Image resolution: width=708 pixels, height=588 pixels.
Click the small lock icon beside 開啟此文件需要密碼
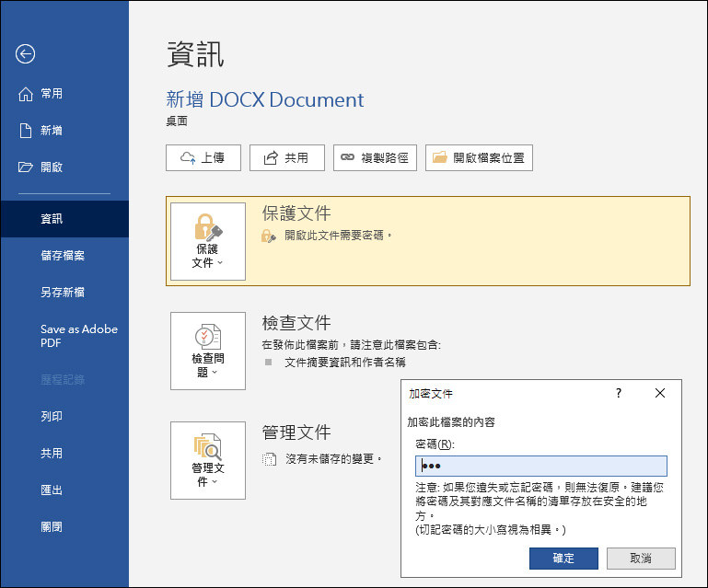(268, 236)
